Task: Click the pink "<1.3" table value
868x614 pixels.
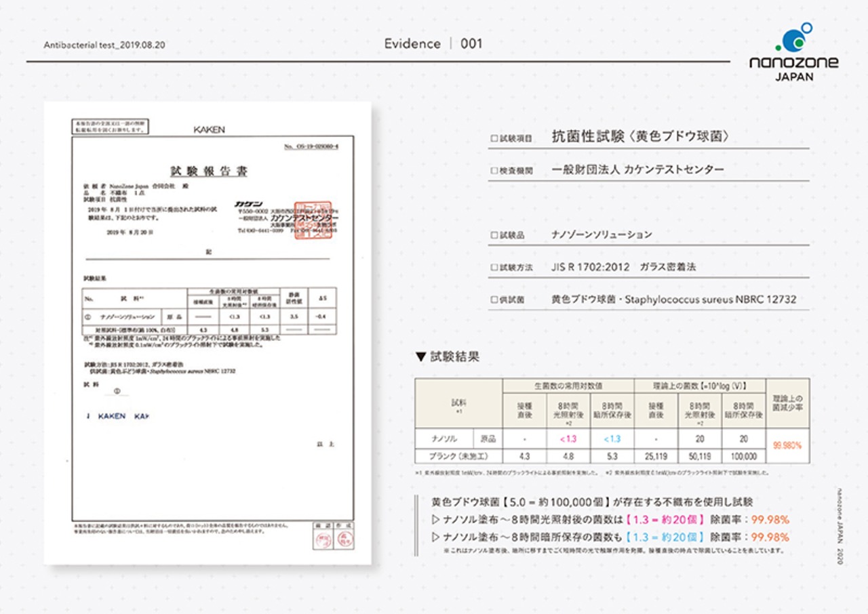Action: [568, 439]
